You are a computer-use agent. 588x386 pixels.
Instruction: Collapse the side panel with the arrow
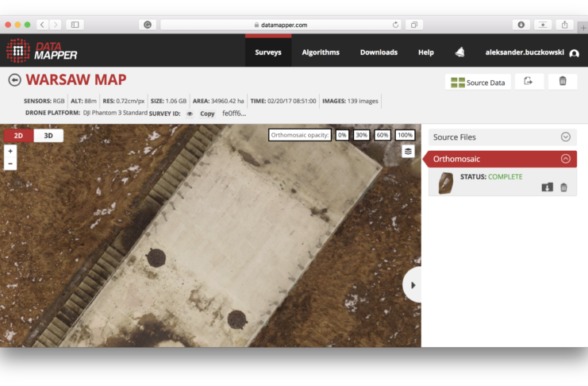click(413, 284)
